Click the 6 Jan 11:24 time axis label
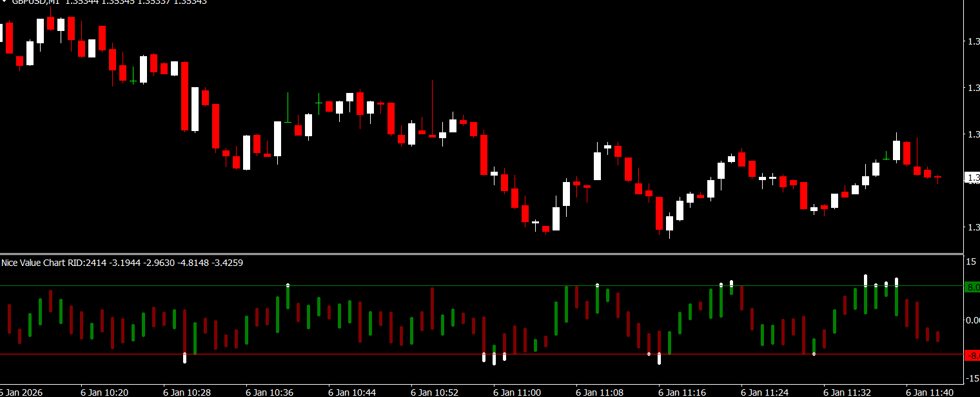The image size is (980, 397). (x=765, y=392)
